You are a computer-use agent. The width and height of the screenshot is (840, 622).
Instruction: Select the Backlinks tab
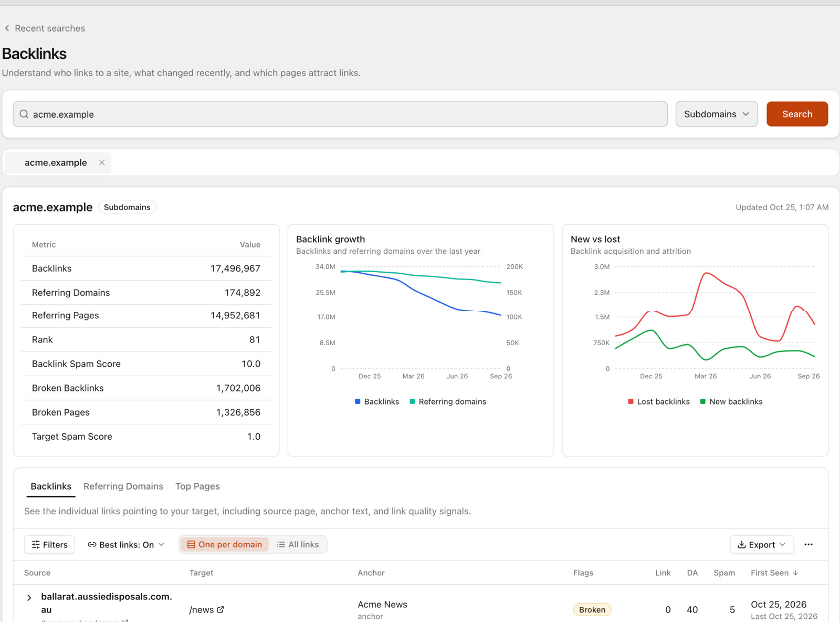51,486
